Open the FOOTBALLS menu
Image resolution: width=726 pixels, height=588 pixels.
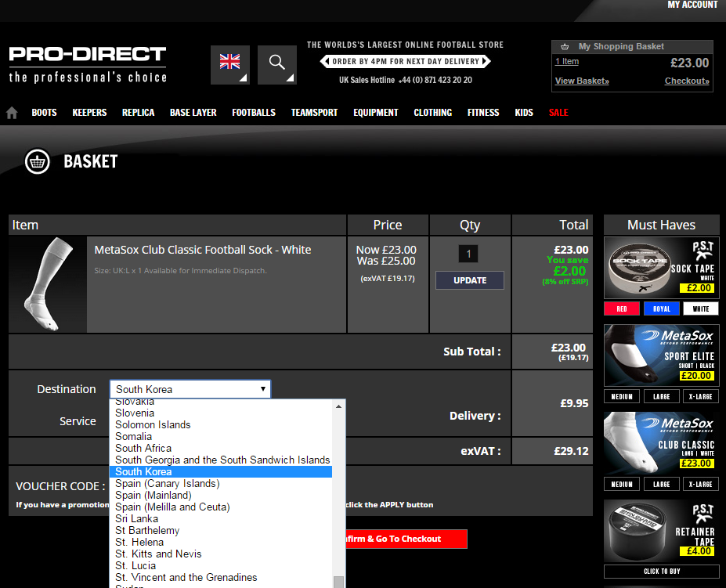[x=254, y=113]
